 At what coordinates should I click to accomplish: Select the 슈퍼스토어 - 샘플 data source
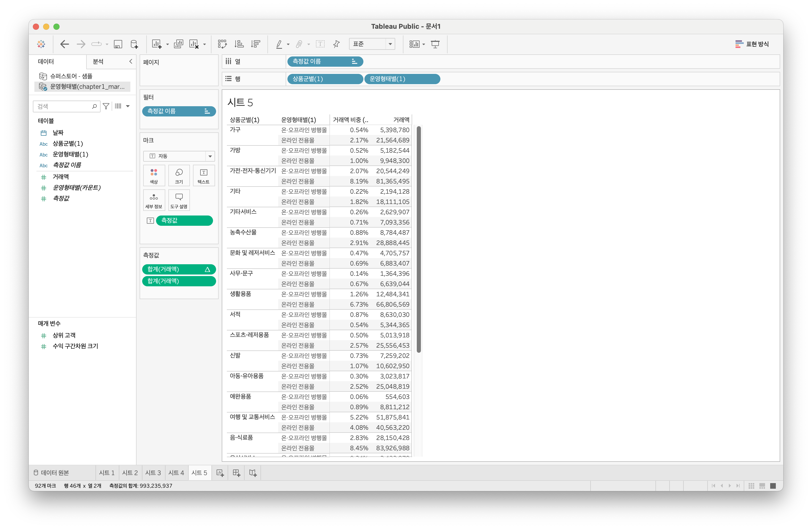(x=71, y=76)
